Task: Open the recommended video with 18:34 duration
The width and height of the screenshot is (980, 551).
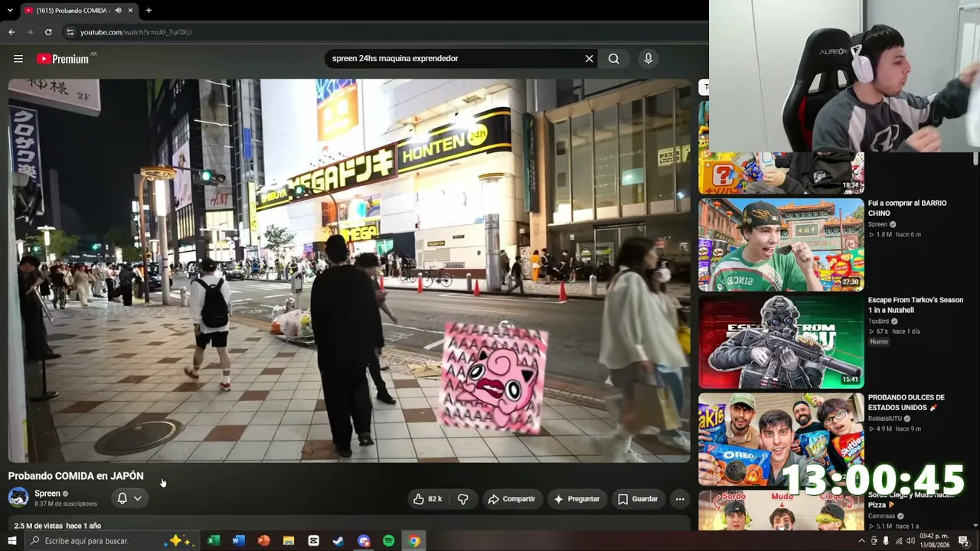Action: (x=781, y=173)
